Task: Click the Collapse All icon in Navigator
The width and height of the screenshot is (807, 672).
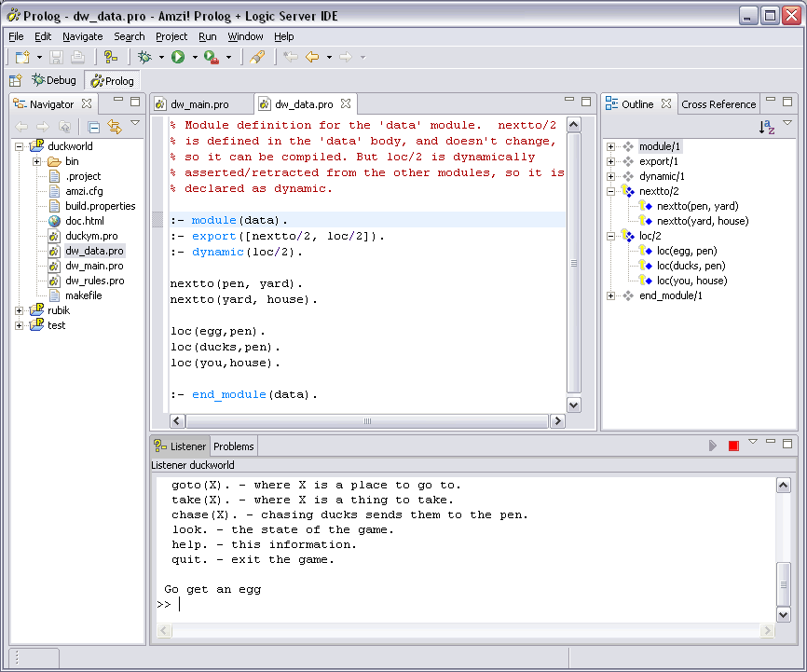Action: point(94,127)
